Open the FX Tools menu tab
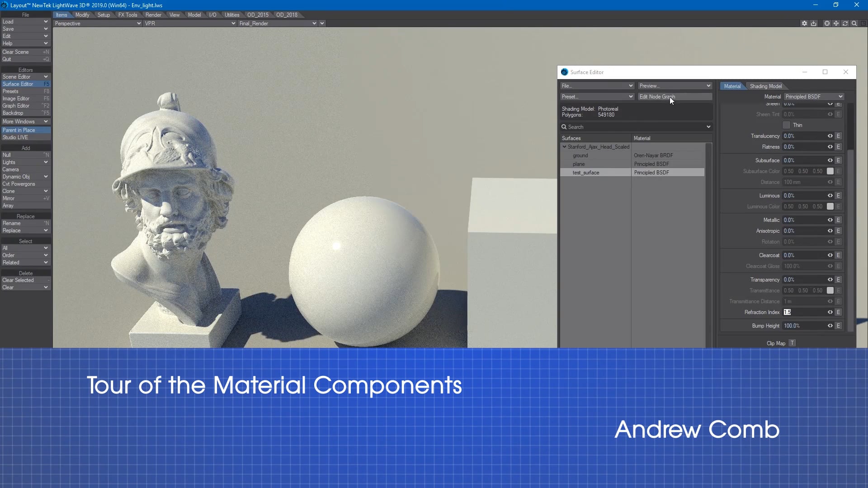 [x=127, y=15]
